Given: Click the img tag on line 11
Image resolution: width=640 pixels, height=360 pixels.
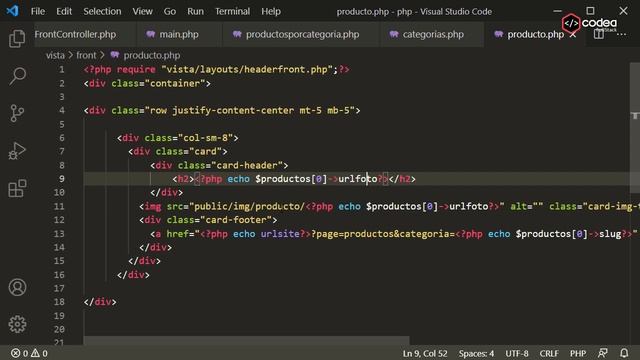Looking at the screenshot, I should pos(153,207).
